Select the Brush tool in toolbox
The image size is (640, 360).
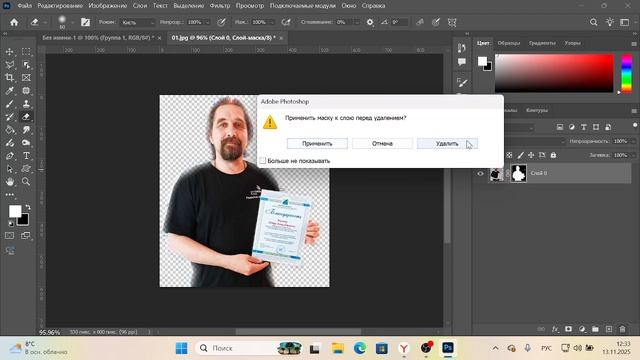(x=9, y=104)
